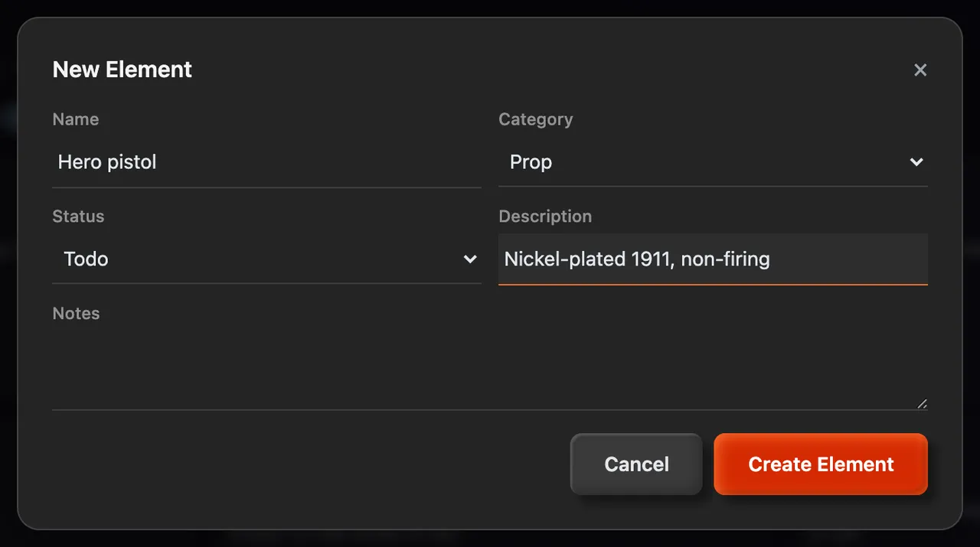Click into the Description input field

tap(713, 259)
